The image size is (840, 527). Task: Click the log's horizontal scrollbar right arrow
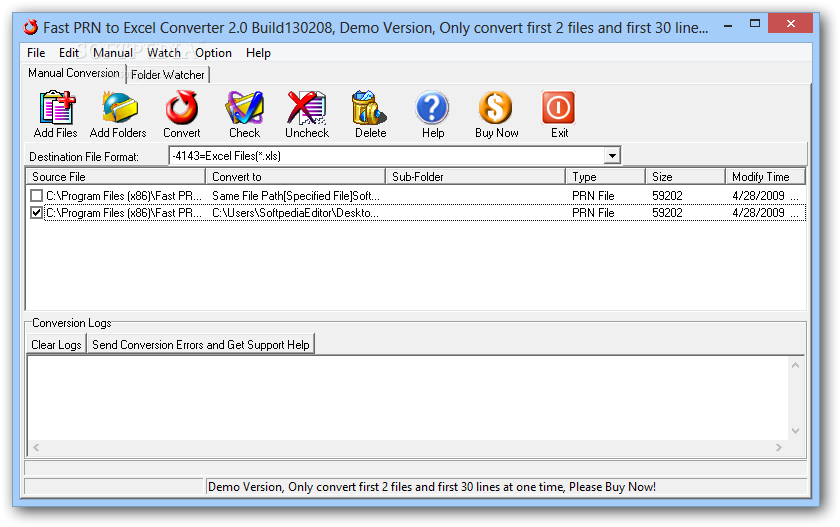coord(779,447)
